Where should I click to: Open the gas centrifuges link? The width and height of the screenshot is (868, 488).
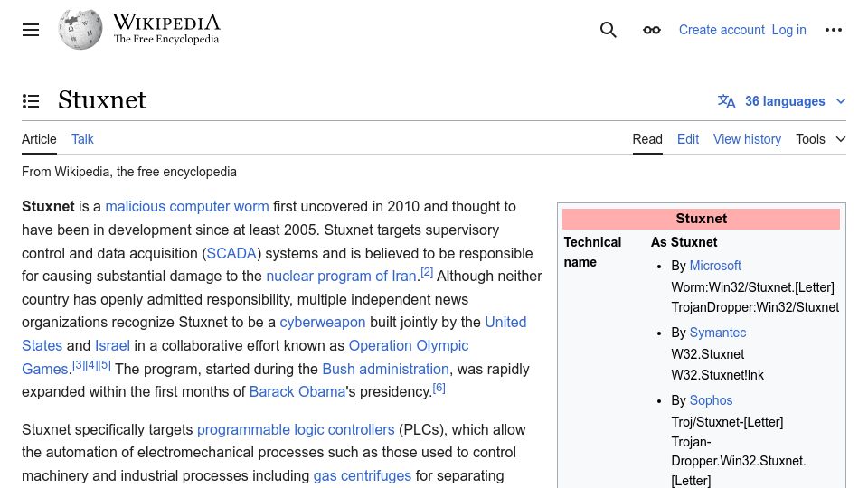[x=362, y=476]
